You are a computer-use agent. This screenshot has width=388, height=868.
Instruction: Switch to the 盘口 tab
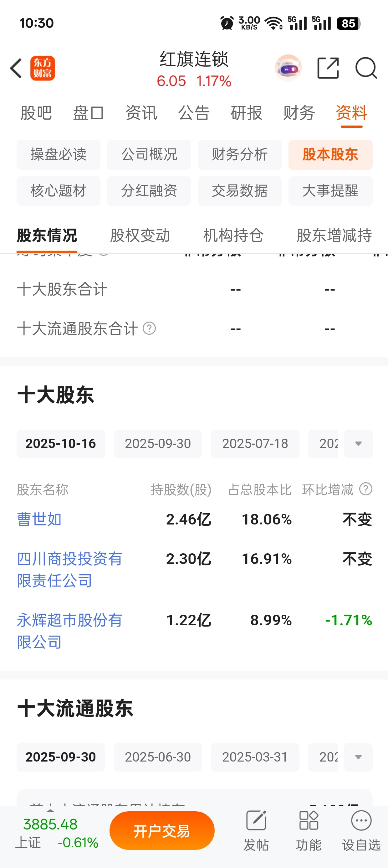(88, 112)
